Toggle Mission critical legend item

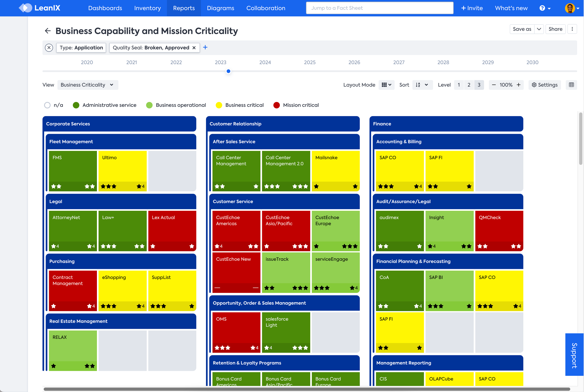click(276, 105)
